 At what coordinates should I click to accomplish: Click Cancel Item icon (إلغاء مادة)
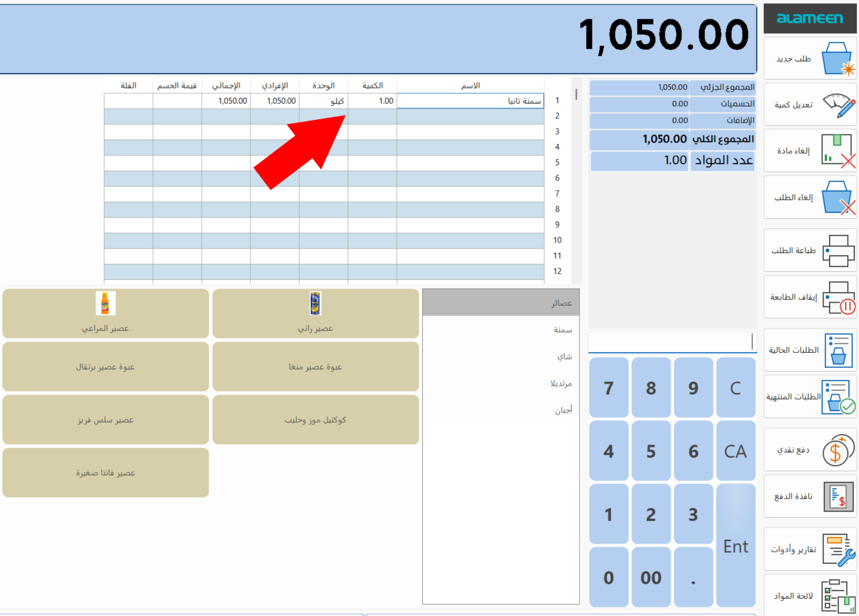click(x=838, y=151)
